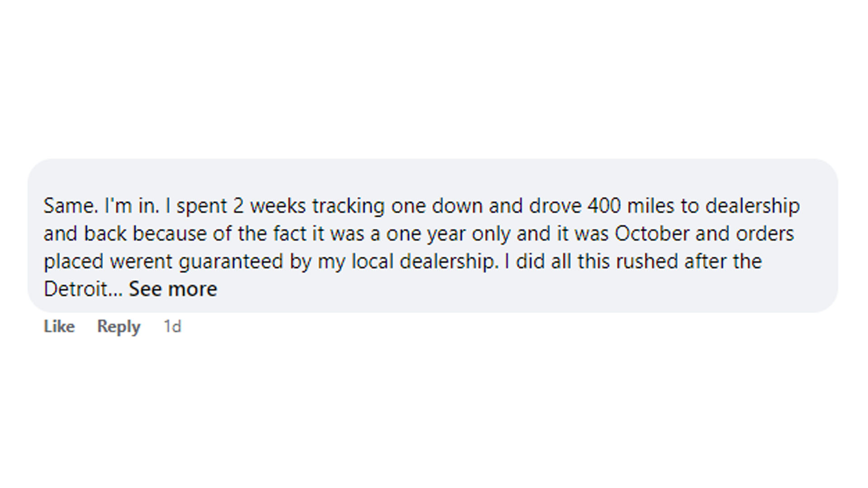Click the word "fact" in the comment
Screen dimensions: 868x488
tap(289, 234)
